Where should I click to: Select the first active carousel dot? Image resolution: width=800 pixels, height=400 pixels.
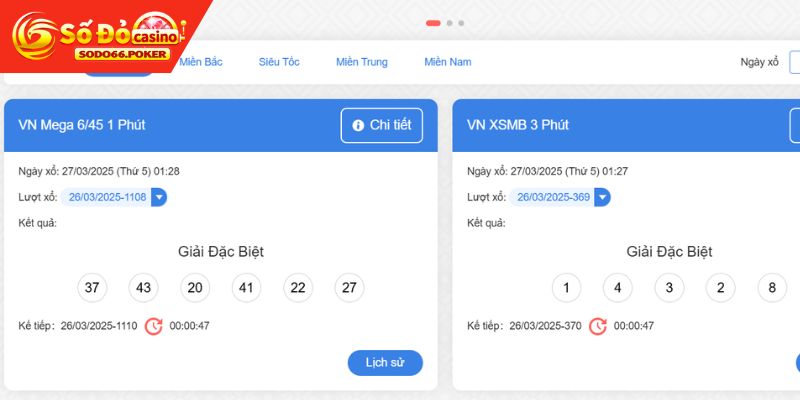click(433, 23)
